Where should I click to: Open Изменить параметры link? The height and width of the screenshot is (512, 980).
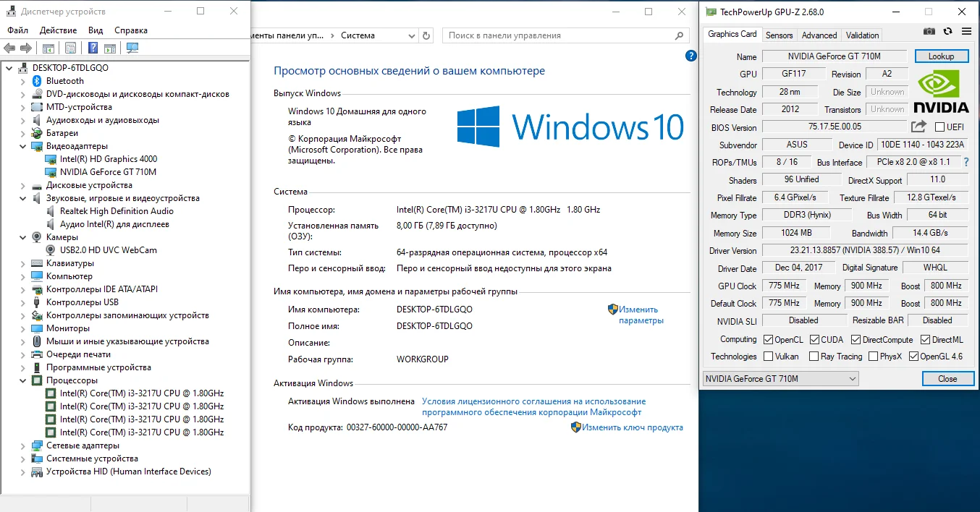[641, 315]
